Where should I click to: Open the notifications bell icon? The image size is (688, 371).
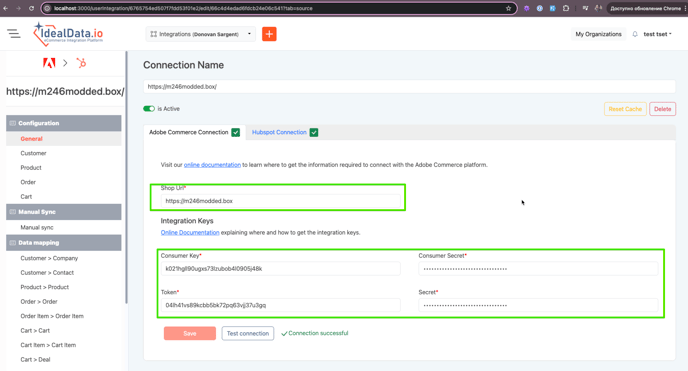coord(635,34)
